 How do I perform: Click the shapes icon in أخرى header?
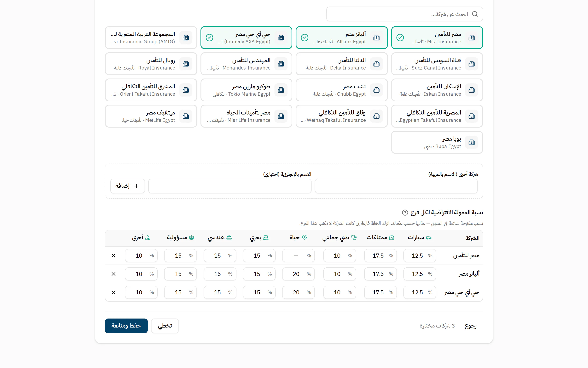tap(148, 238)
